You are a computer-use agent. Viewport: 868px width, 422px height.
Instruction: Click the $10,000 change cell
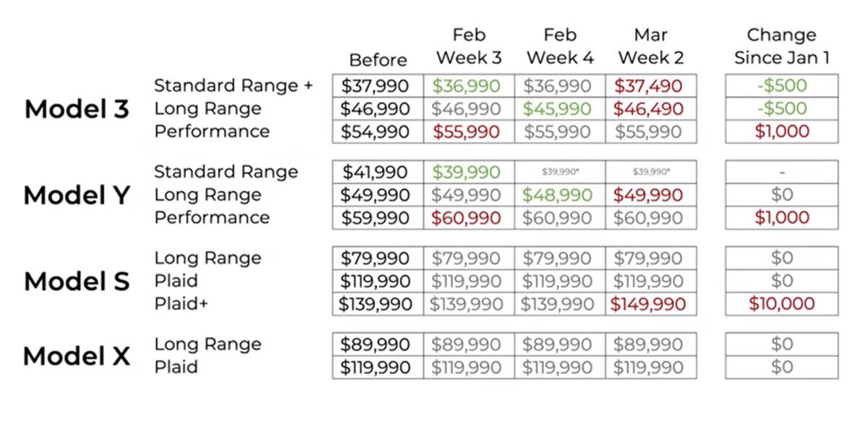point(781,304)
